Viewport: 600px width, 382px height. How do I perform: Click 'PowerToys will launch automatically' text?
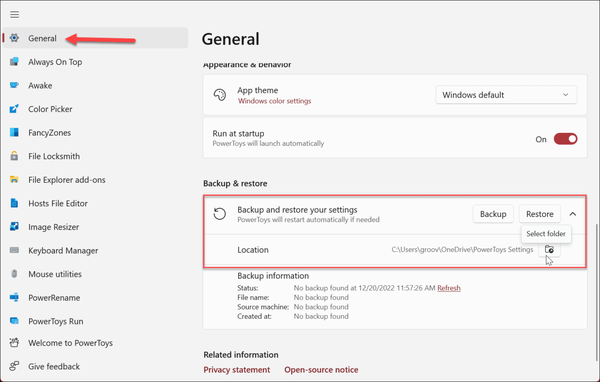(268, 144)
